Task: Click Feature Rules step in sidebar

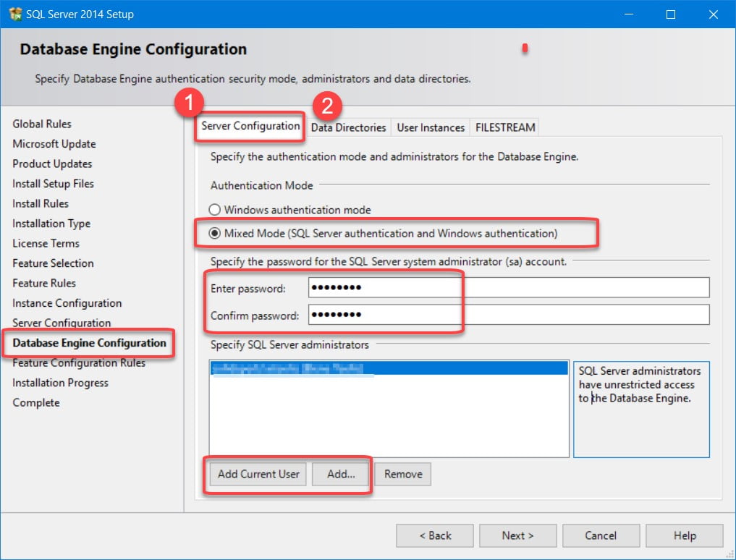Action: pos(44,283)
